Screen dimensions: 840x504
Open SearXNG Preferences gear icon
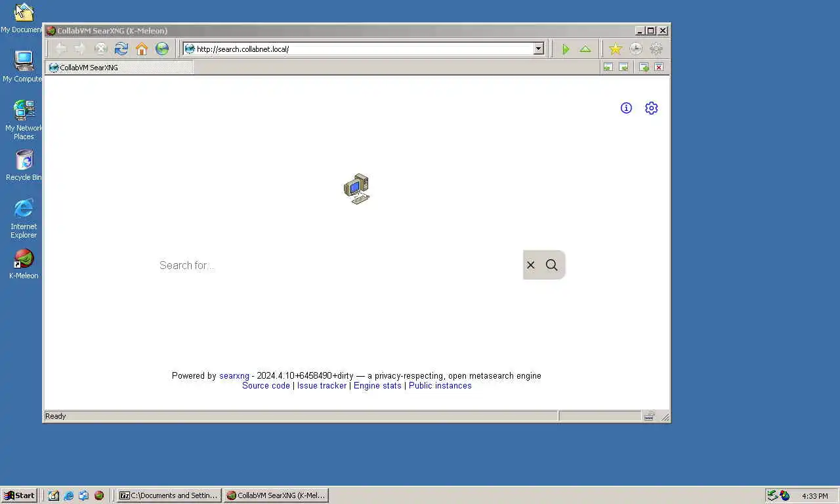(x=651, y=108)
